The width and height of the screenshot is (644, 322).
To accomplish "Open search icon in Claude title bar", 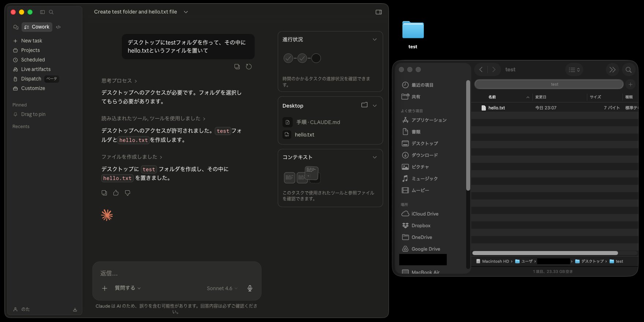I will (51, 12).
